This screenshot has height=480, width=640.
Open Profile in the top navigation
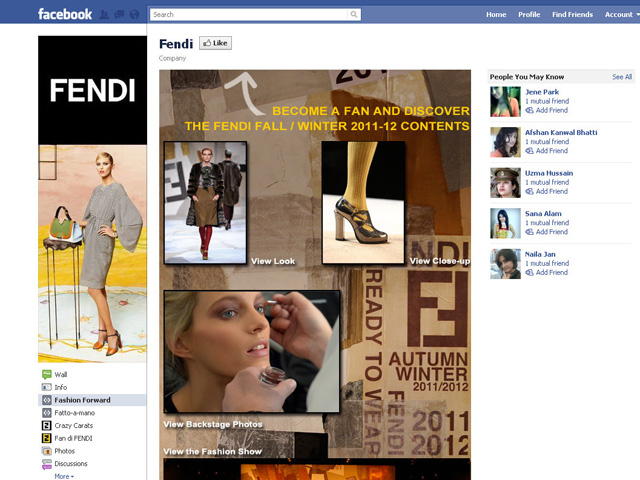coord(529,15)
